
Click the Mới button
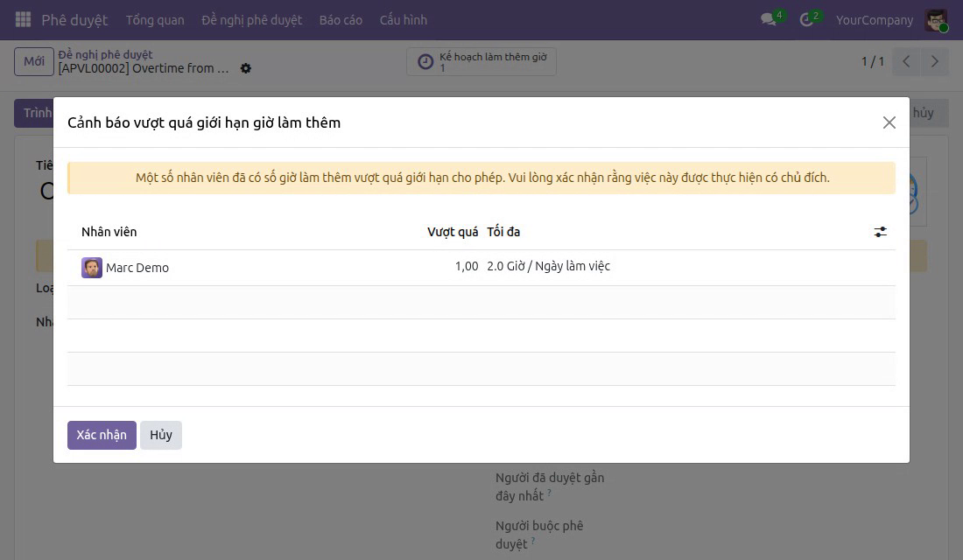click(34, 61)
